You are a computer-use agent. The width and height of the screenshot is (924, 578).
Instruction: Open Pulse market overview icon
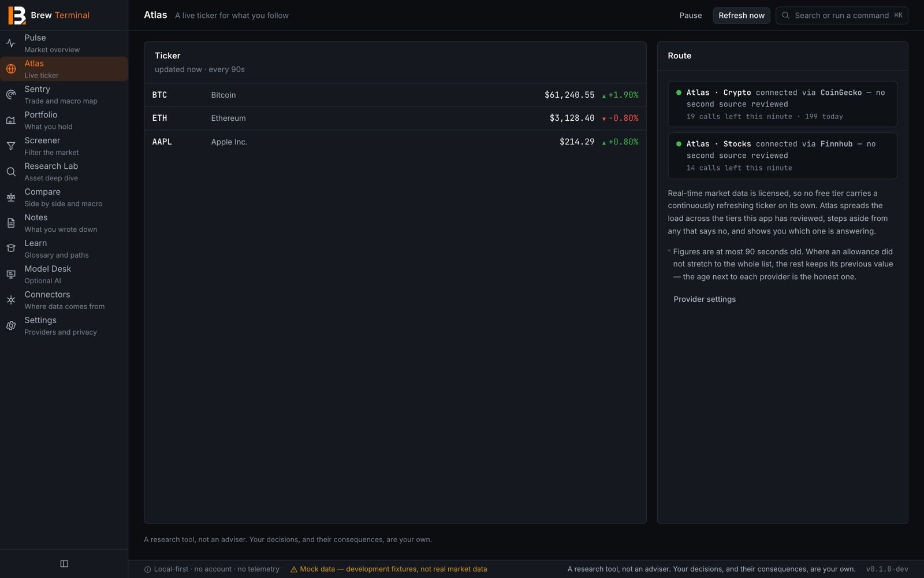pyautogui.click(x=11, y=43)
